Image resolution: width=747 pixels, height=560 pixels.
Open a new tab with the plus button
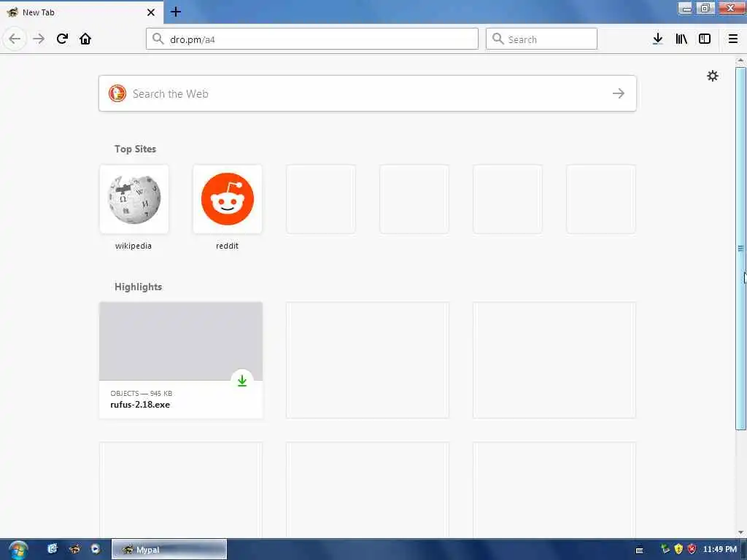(x=176, y=12)
